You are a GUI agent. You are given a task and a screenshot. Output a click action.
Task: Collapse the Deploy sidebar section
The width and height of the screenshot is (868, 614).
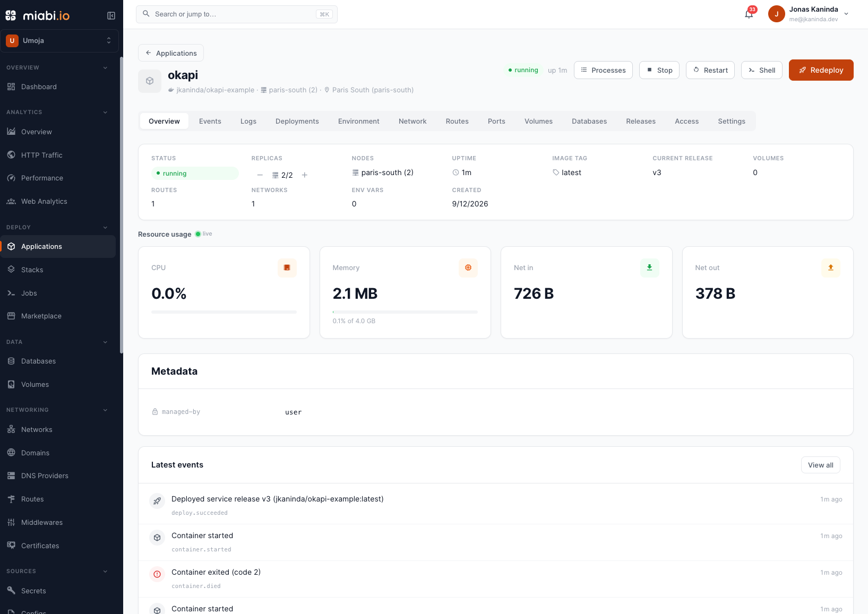pyautogui.click(x=105, y=227)
